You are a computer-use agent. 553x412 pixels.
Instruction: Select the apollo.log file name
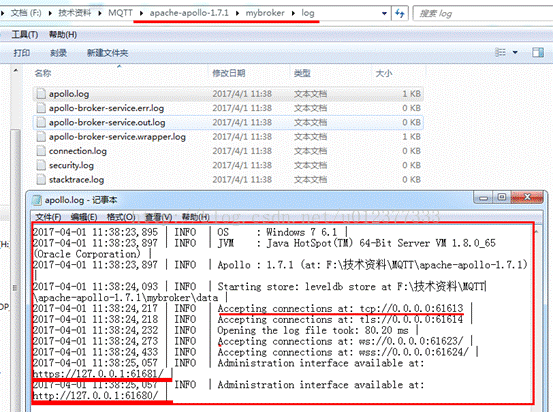(x=69, y=94)
